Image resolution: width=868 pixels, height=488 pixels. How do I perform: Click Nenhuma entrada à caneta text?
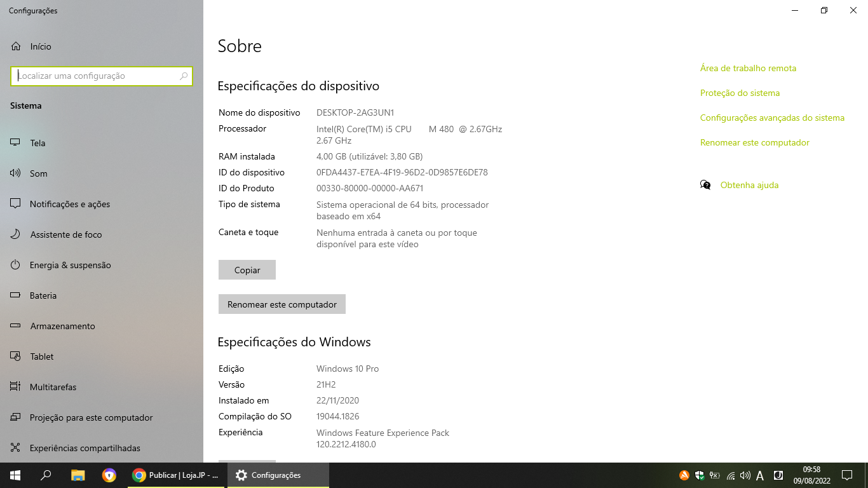[x=397, y=238]
